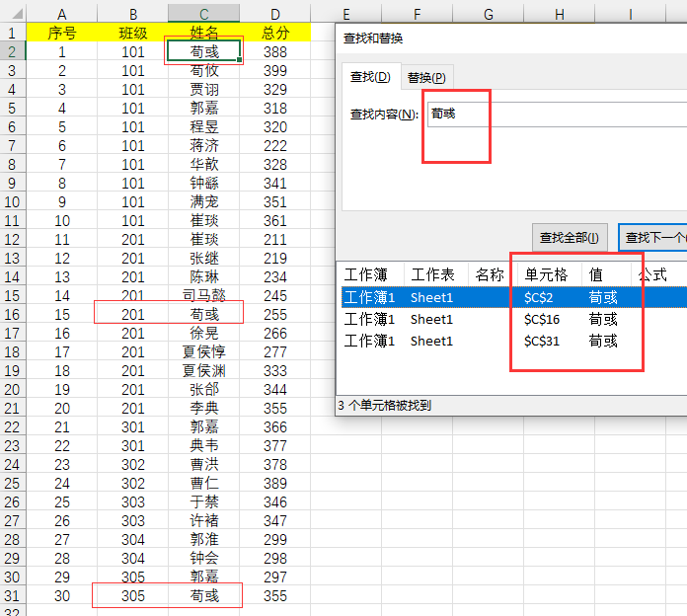Sort results by 工作簿 column header
The width and height of the screenshot is (687, 616).
point(370,274)
